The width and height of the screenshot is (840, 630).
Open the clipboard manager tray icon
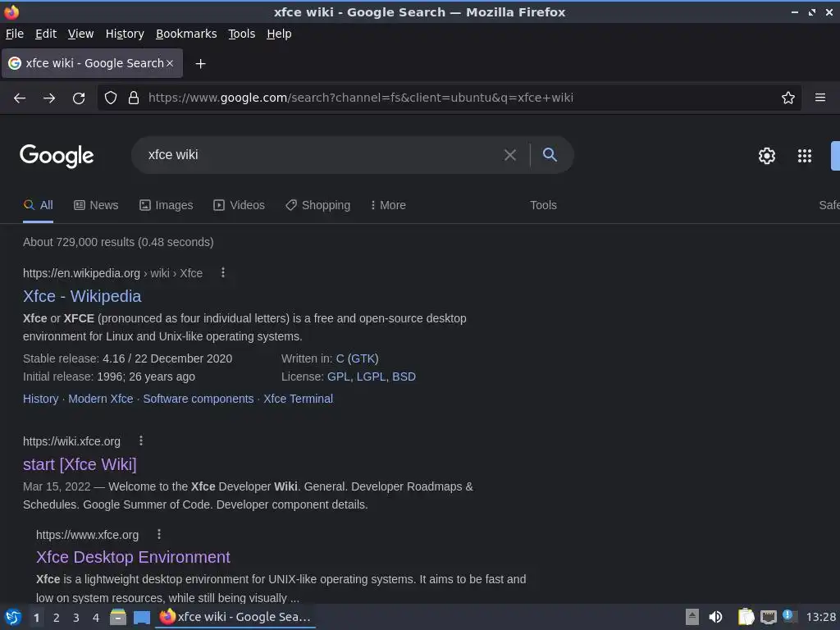pyautogui.click(x=746, y=617)
